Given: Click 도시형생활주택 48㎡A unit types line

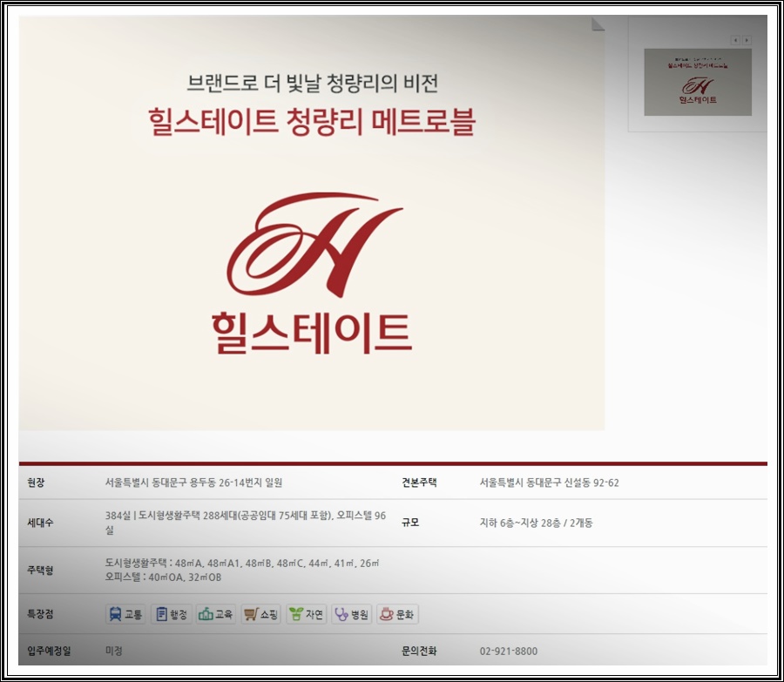Looking at the screenshot, I should [242, 563].
